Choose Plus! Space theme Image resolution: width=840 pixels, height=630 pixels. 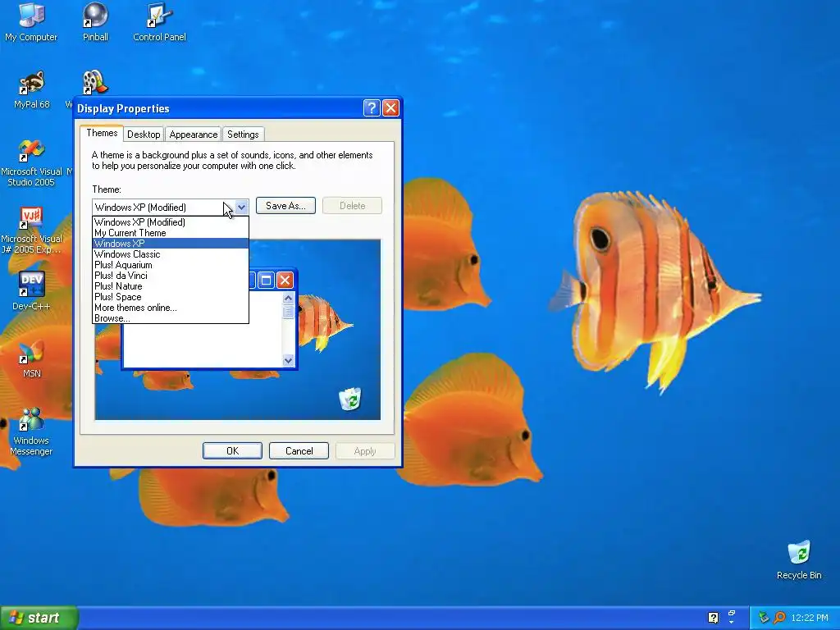pyautogui.click(x=171, y=297)
